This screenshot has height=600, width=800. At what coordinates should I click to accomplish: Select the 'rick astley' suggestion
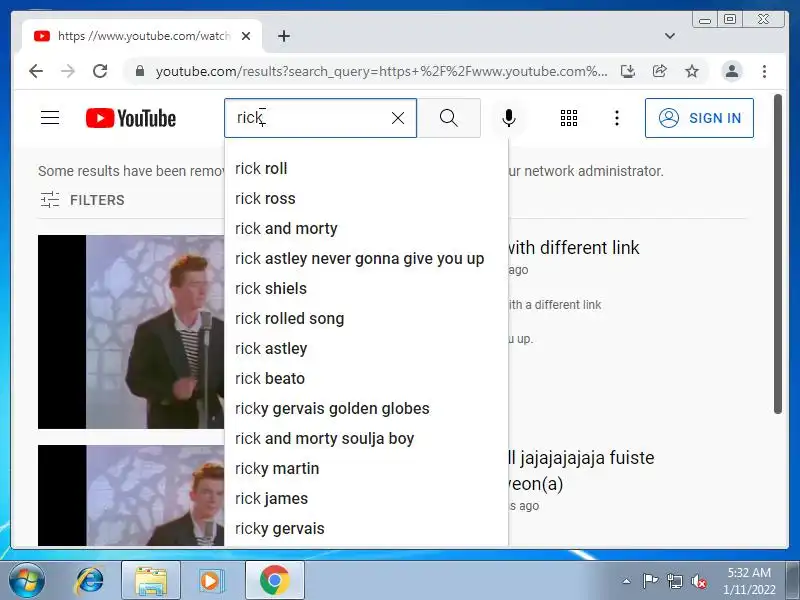pyautogui.click(x=366, y=348)
